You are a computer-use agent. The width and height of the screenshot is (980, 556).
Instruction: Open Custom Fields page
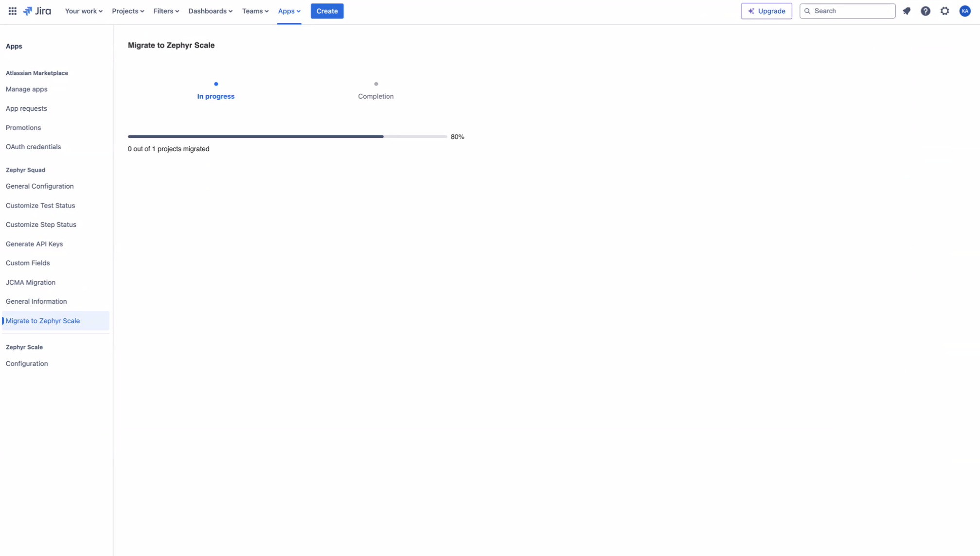click(28, 263)
